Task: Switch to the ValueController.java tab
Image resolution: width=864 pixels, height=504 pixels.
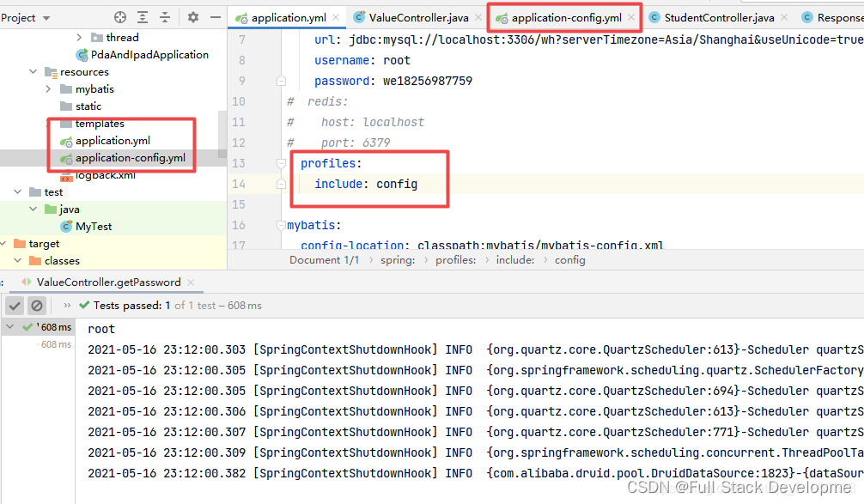Action: 418,18
